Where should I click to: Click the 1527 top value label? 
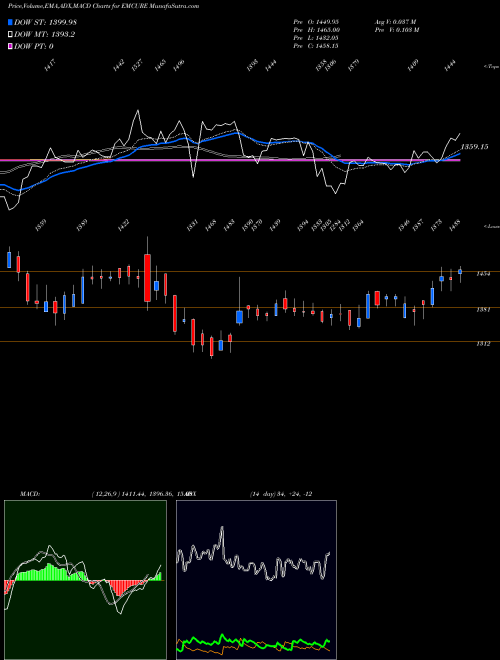click(137, 66)
